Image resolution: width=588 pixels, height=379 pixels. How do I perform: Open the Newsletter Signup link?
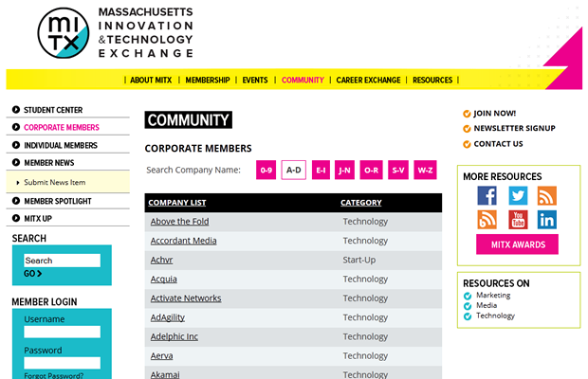click(514, 129)
